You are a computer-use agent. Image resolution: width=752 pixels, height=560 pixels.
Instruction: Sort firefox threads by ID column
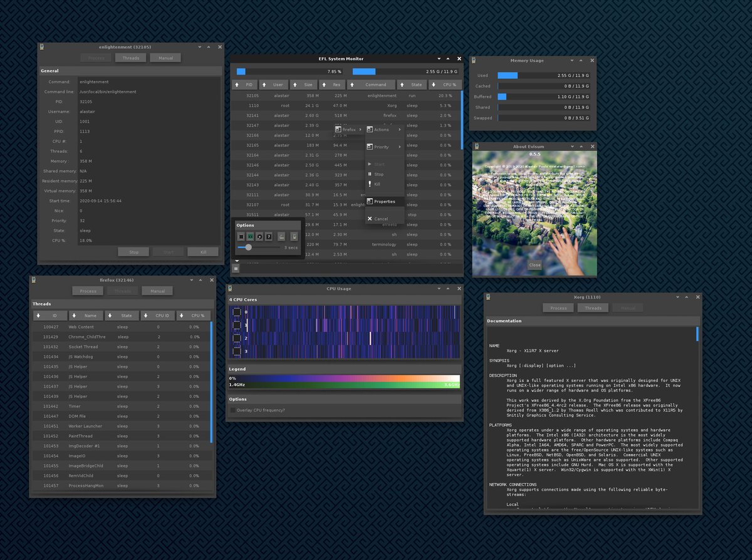tap(50, 316)
